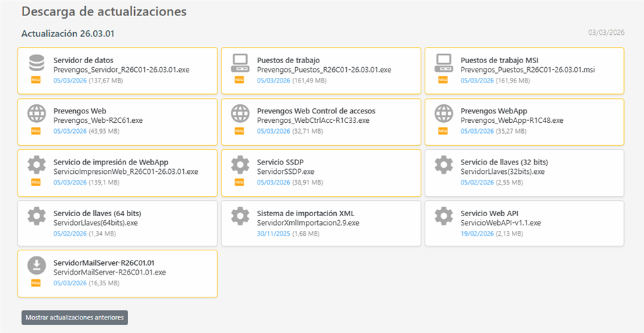Click the ServidorLlaves(32bits).exe filename
The width and height of the screenshot is (644, 333).
(x=502, y=172)
